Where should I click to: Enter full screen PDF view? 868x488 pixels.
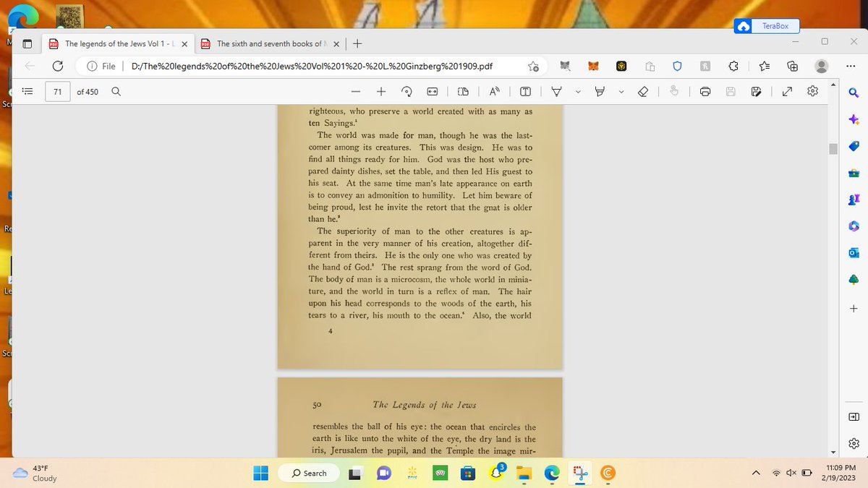pos(786,92)
